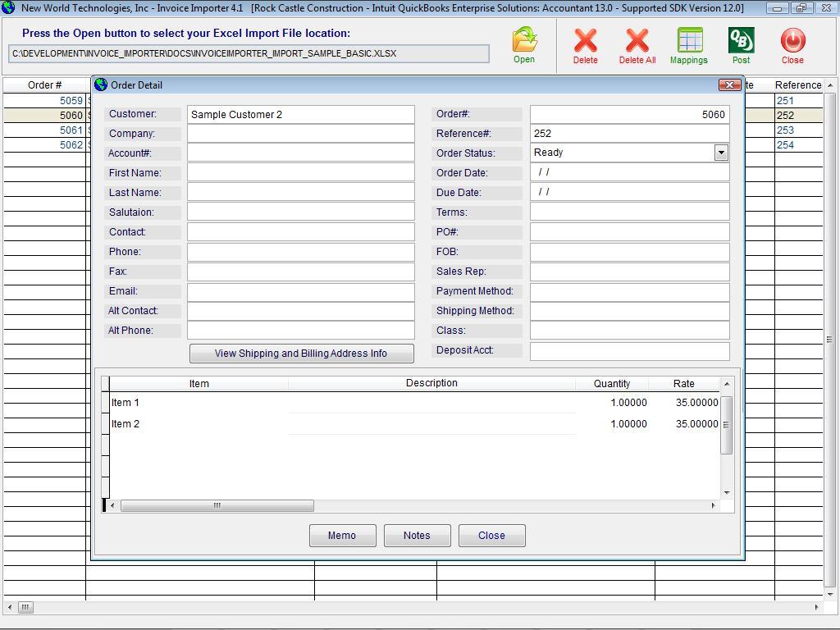
Task: Click the Quantity column header
Action: click(x=612, y=384)
